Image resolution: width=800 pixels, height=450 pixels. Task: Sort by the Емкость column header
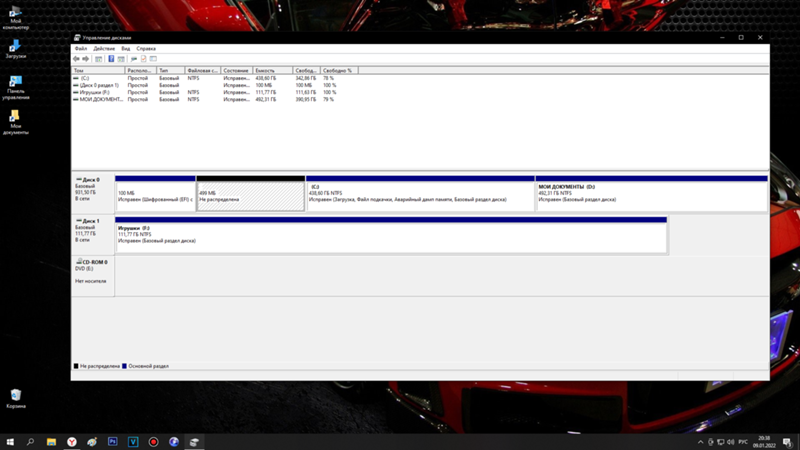(x=272, y=70)
